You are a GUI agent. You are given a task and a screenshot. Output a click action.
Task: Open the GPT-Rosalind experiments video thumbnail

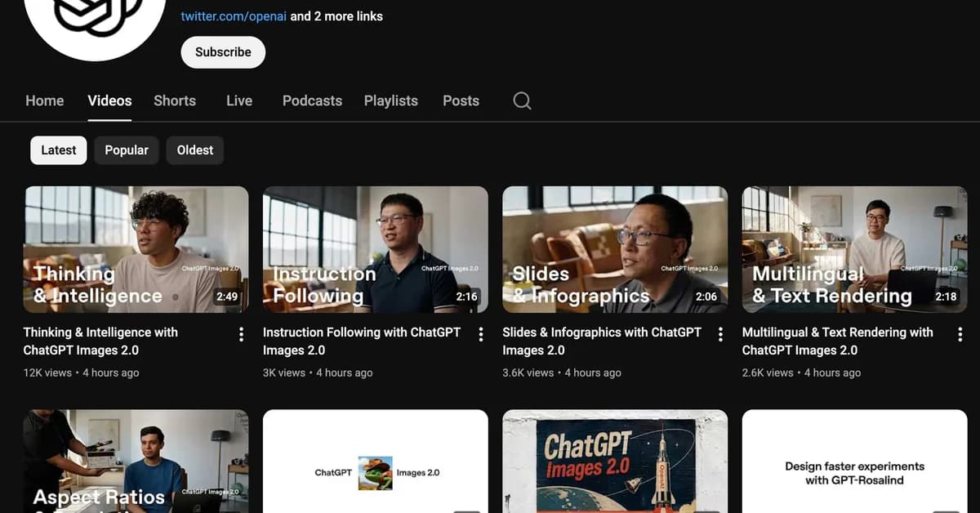(854, 462)
